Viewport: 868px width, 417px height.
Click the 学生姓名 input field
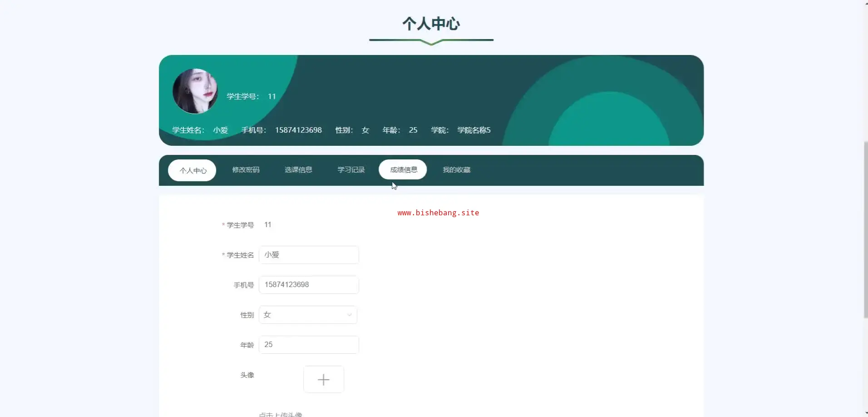(x=309, y=255)
